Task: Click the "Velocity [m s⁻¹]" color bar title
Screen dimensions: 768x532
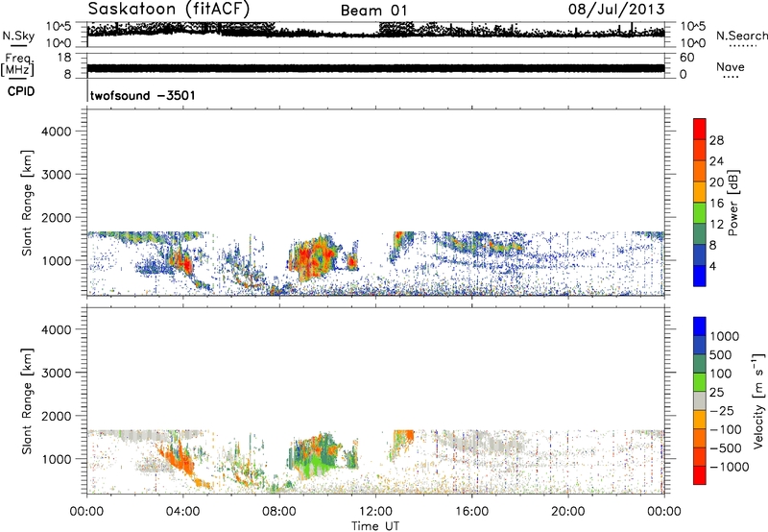Action: (758, 400)
